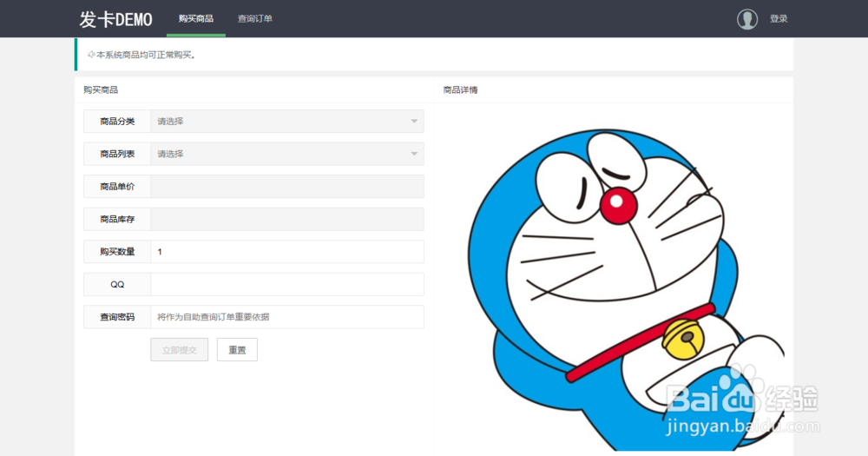Switch to the 查询订单 tab

pyautogui.click(x=255, y=19)
